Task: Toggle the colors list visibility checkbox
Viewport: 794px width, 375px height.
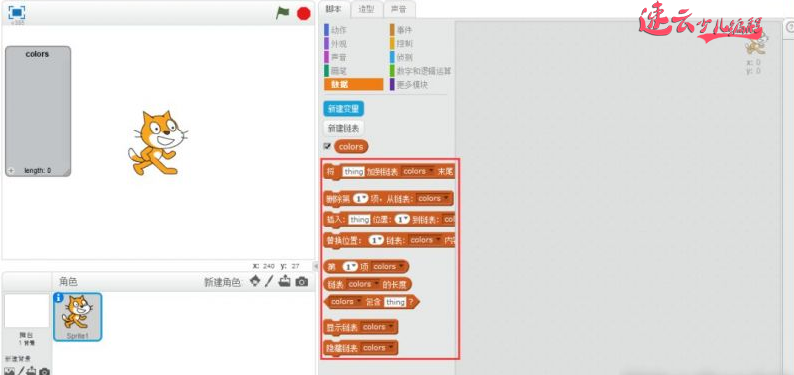Action: tap(327, 146)
